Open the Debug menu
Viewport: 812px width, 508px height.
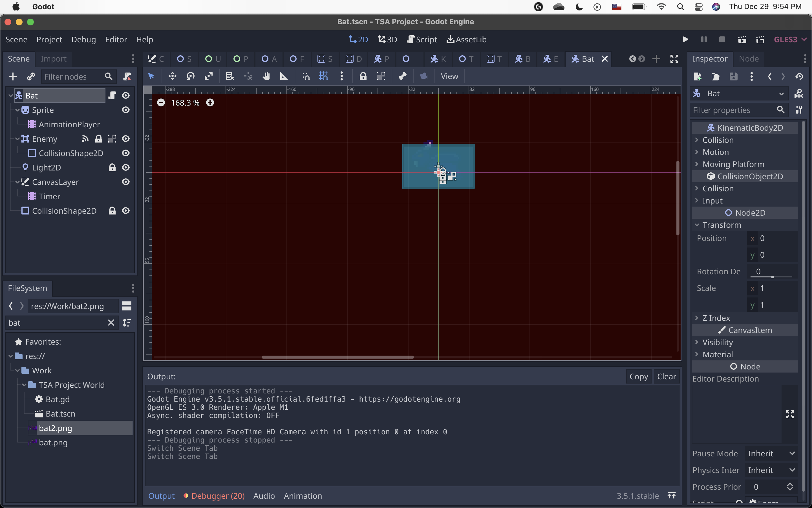pyautogui.click(x=83, y=39)
